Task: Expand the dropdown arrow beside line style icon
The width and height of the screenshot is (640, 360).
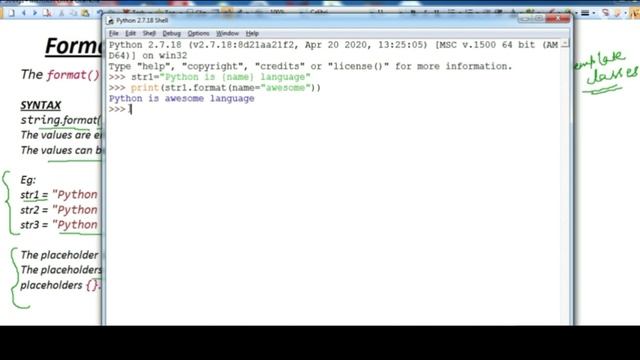Action: (x=593, y=13)
